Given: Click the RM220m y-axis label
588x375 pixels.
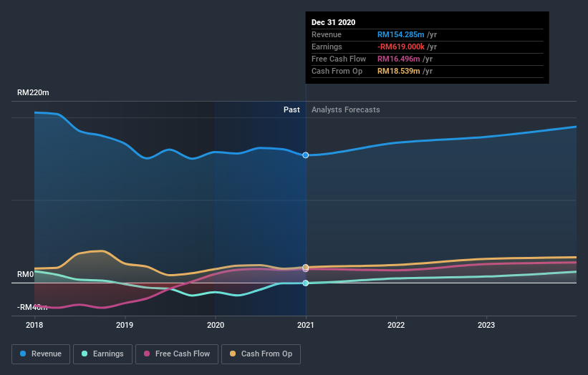Looking at the screenshot, I should click(x=33, y=92).
